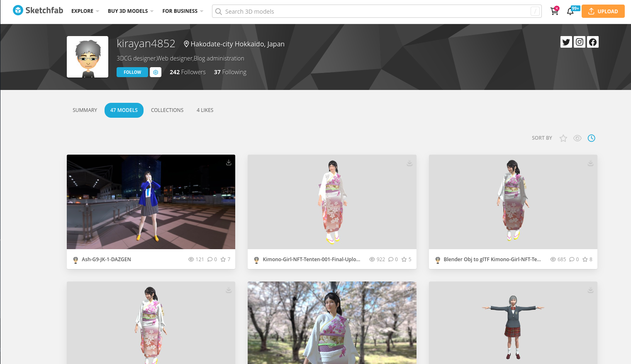The image size is (631, 364).
Task: Click author avatar on Ash-G9-JK-1-DAZGEN card
Action: click(76, 260)
